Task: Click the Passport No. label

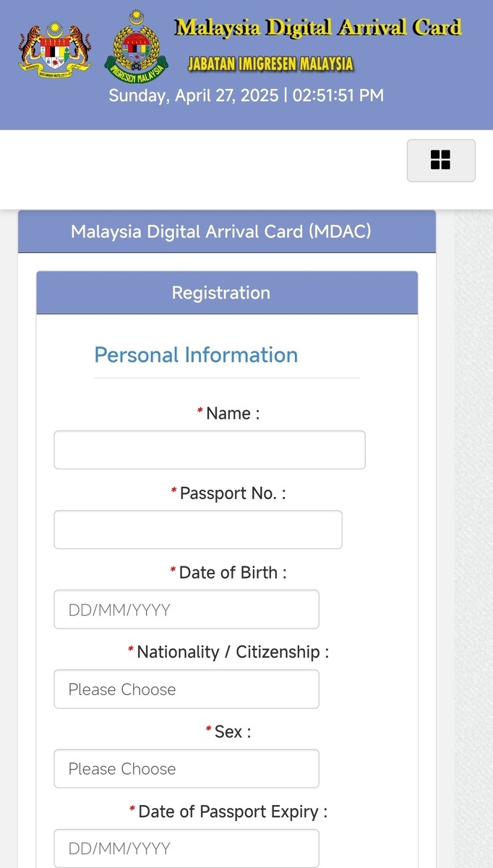Action: point(232,493)
